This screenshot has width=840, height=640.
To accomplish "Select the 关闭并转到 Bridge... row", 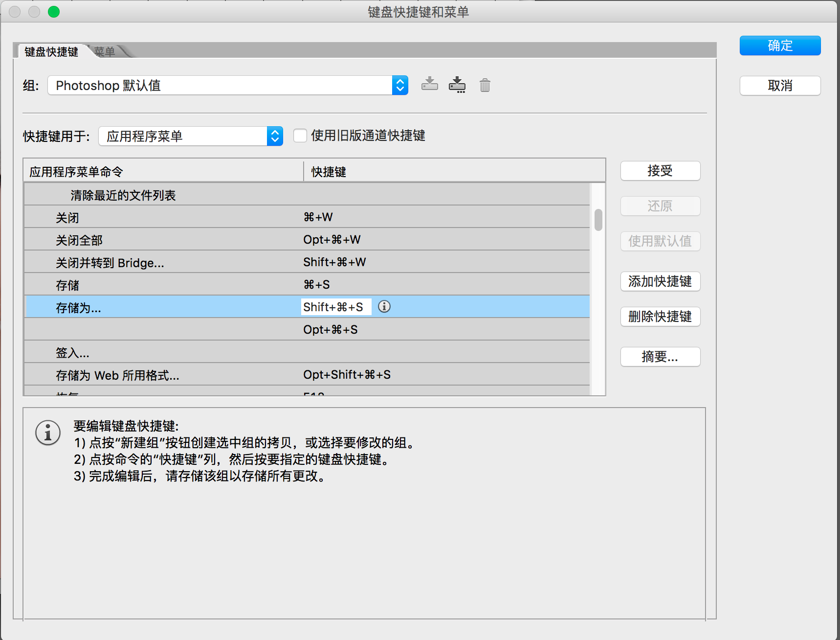I will [307, 262].
